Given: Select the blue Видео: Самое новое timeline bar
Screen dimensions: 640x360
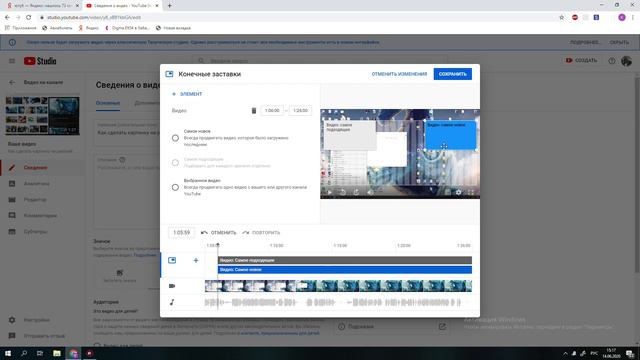Looking at the screenshot, I should click(x=345, y=269).
